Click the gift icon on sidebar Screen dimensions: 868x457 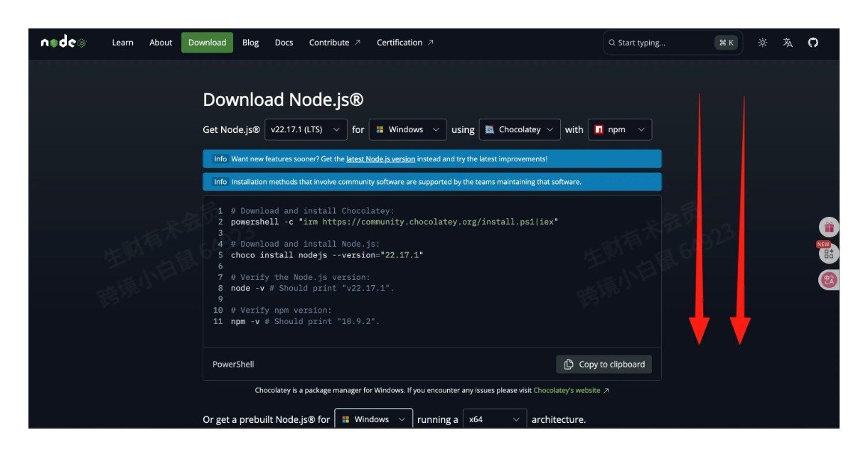829,227
